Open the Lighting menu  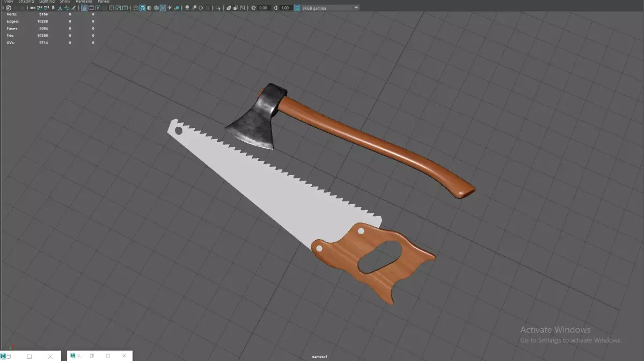(47, 2)
